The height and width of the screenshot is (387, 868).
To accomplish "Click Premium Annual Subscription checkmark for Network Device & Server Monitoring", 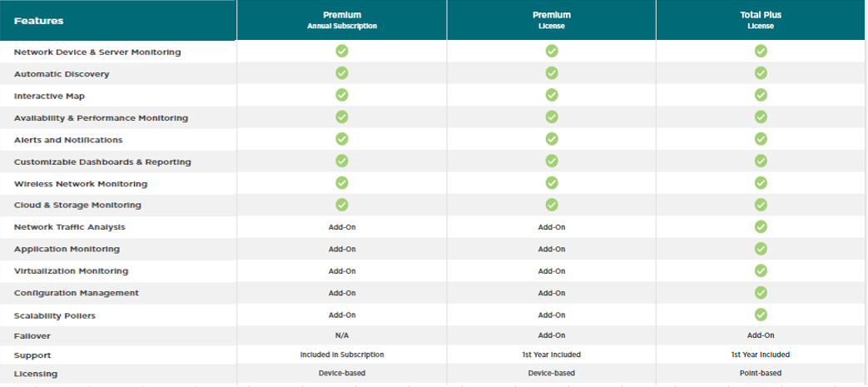I will point(342,51).
